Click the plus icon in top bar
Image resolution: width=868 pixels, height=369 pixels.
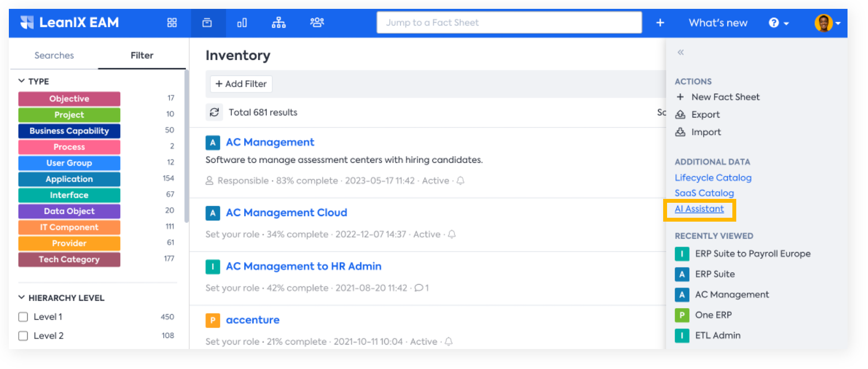pos(660,23)
